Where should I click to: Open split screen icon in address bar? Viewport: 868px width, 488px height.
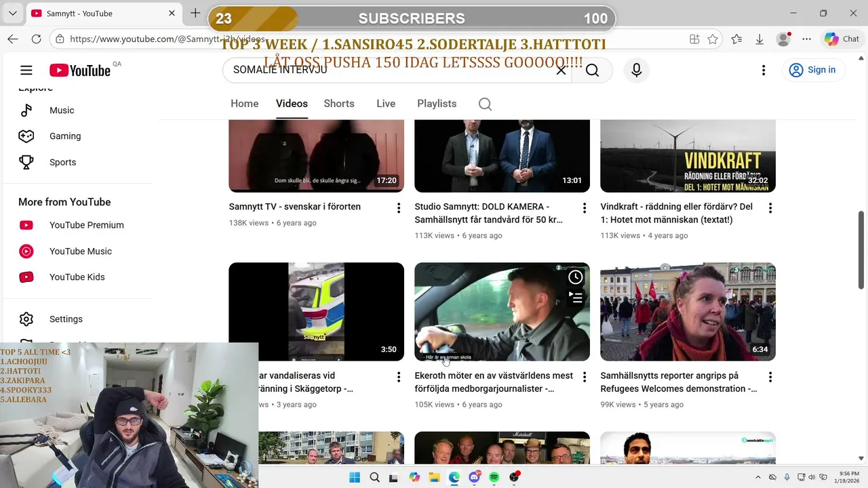694,39
